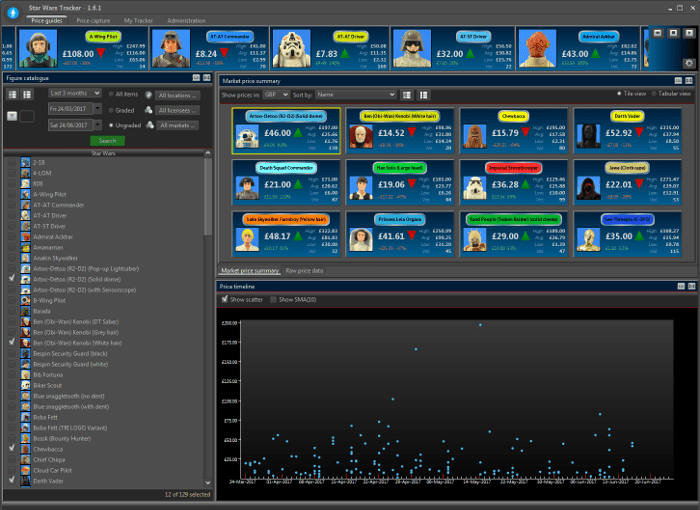Open the Sort by Name dropdown
The width and height of the screenshot is (700, 510).
(x=355, y=95)
